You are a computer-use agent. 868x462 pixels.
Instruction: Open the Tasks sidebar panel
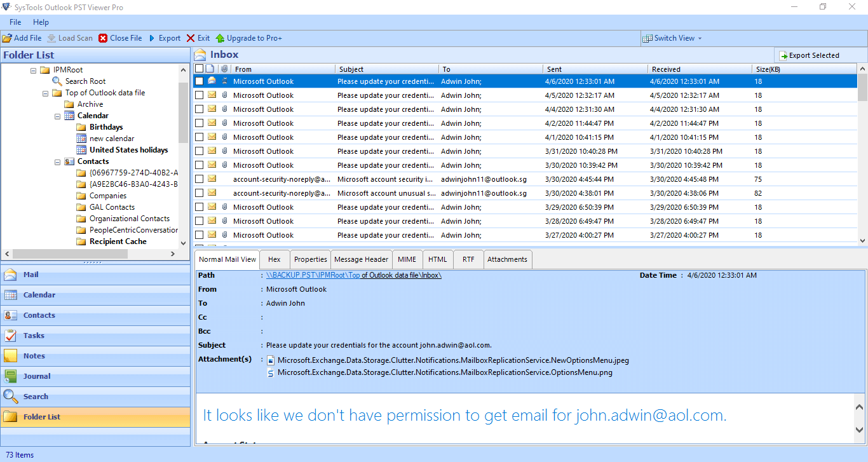(32, 336)
